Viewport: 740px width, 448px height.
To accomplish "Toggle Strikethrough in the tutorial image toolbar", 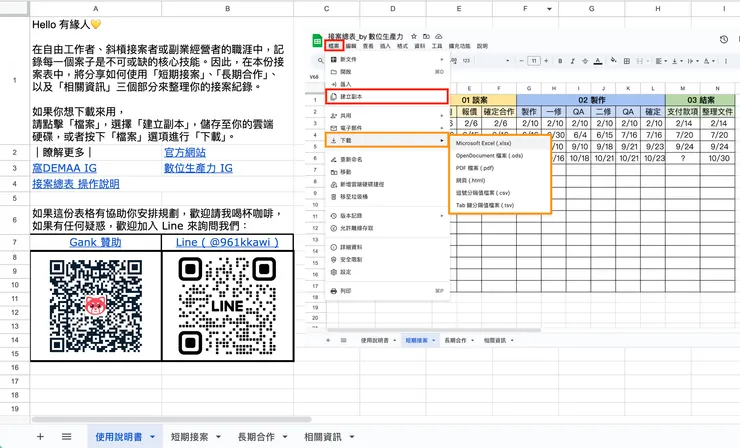I will (585, 61).
